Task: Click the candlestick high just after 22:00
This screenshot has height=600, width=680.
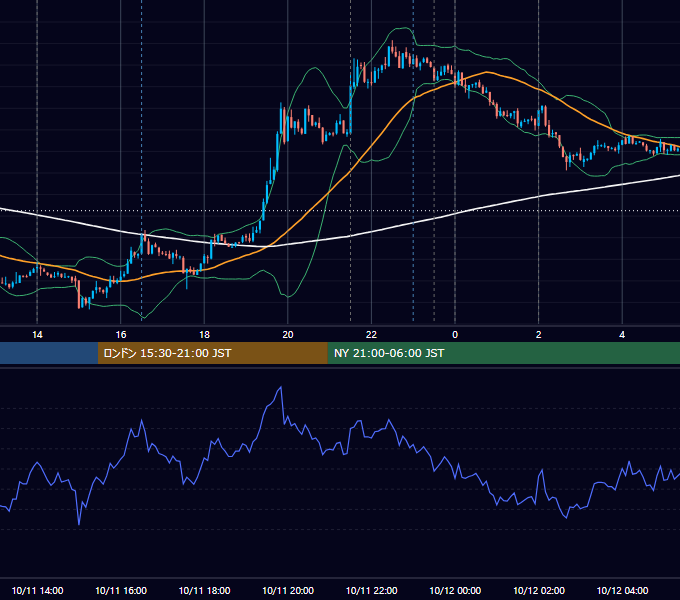Action: (x=392, y=42)
